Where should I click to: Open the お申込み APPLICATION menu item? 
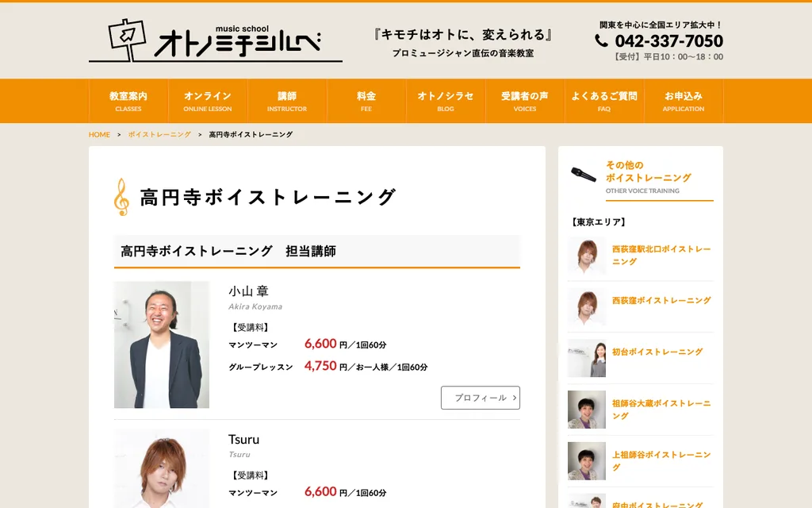683,101
